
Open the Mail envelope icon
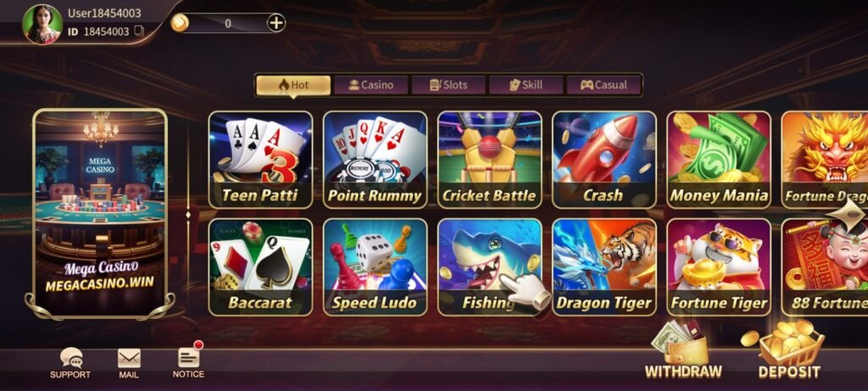[x=129, y=358]
